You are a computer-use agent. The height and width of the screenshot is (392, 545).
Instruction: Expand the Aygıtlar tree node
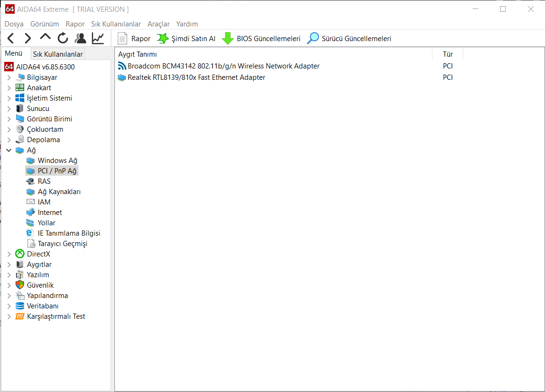tap(9, 264)
